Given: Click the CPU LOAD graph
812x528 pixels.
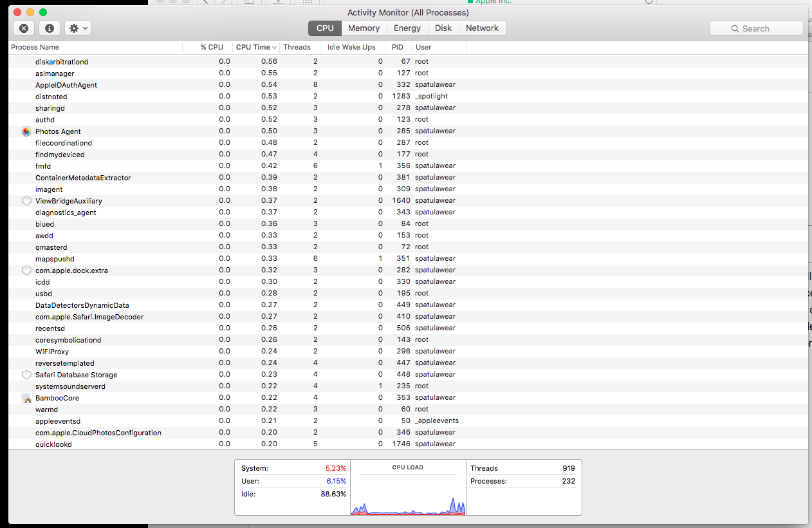Looking at the screenshot, I should click(408, 487).
